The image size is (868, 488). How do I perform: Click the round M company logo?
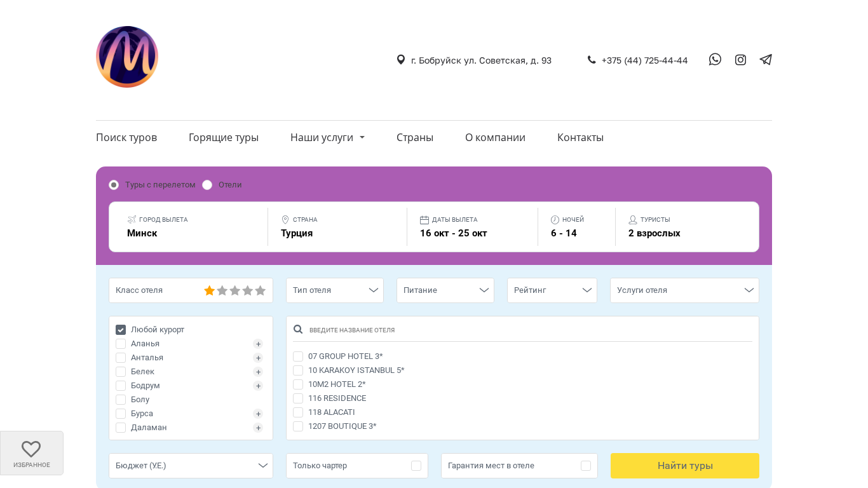[x=127, y=57]
